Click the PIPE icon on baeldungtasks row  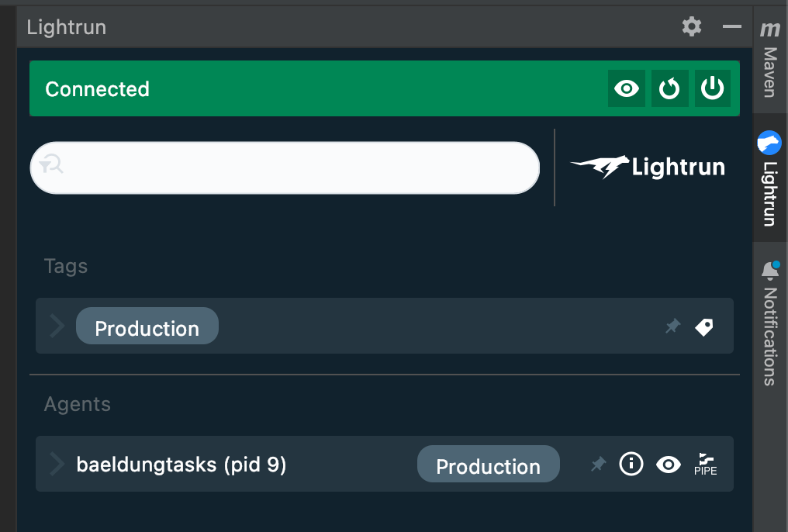(x=706, y=465)
